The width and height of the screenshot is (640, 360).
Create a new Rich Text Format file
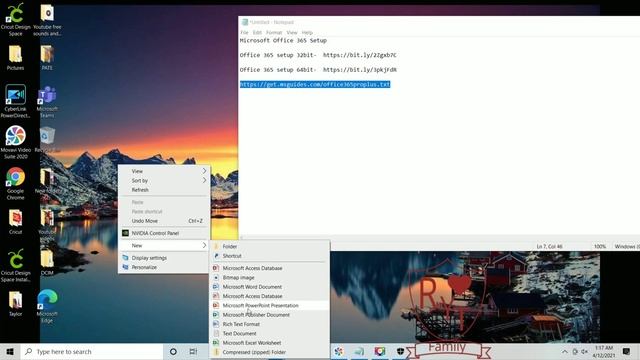click(x=269, y=324)
